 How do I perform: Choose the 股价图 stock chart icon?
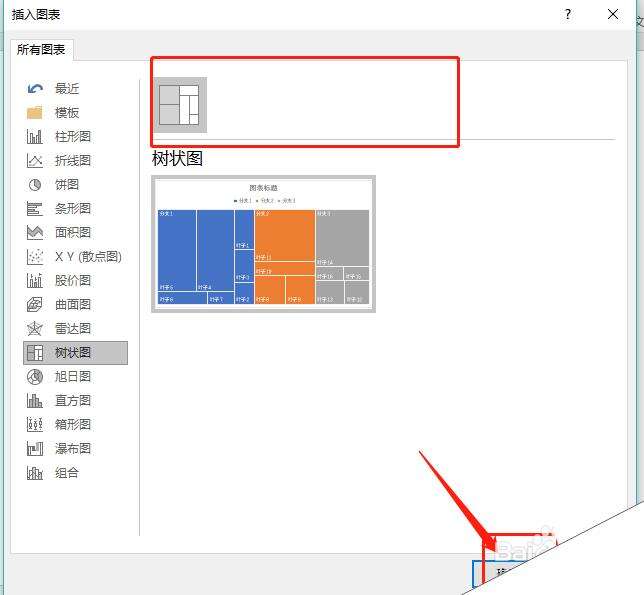35,280
